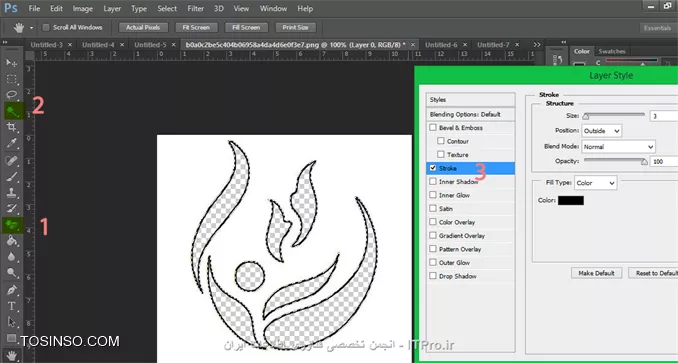Image resolution: width=678 pixels, height=363 pixels.
Task: Enable Inner Shadow style
Action: 433,182
